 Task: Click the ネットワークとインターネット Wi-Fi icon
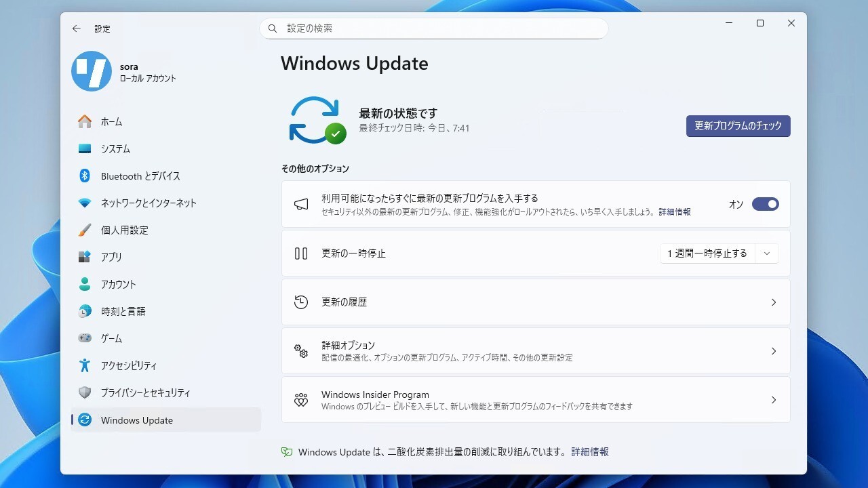coord(85,203)
